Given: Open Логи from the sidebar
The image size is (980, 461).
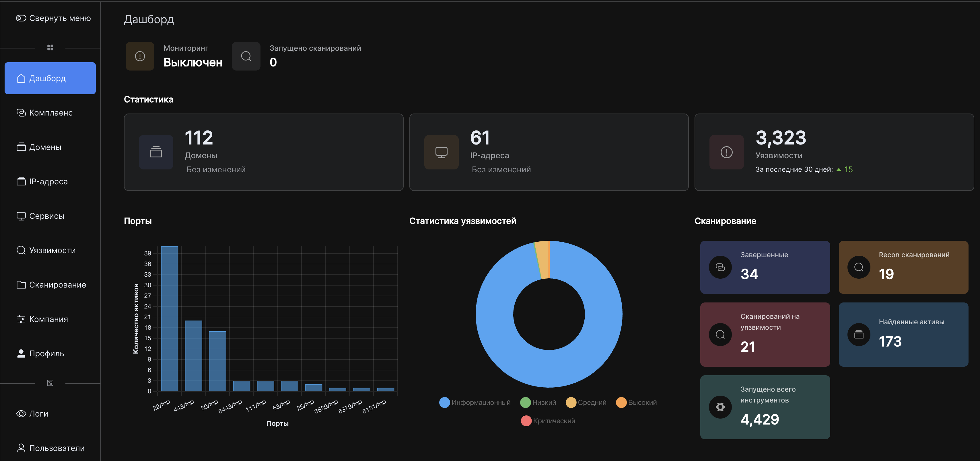Looking at the screenshot, I should 38,413.
